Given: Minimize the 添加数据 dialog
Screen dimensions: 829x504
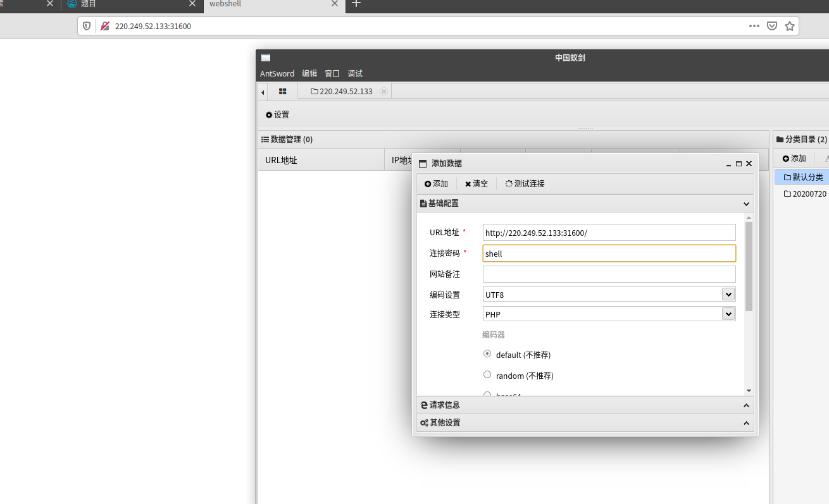Looking at the screenshot, I should [x=728, y=164].
